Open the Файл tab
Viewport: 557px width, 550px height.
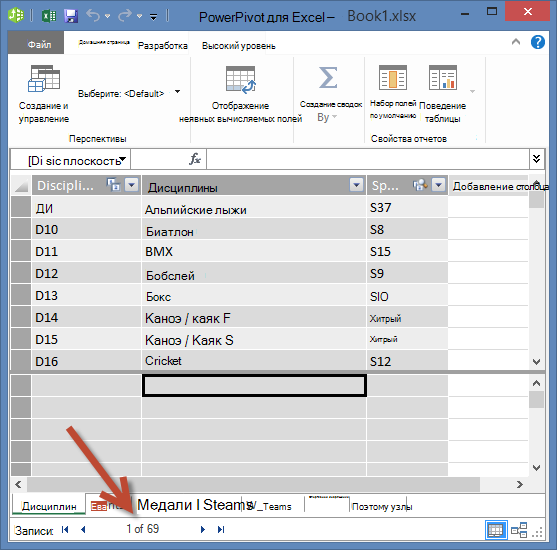coord(36,42)
